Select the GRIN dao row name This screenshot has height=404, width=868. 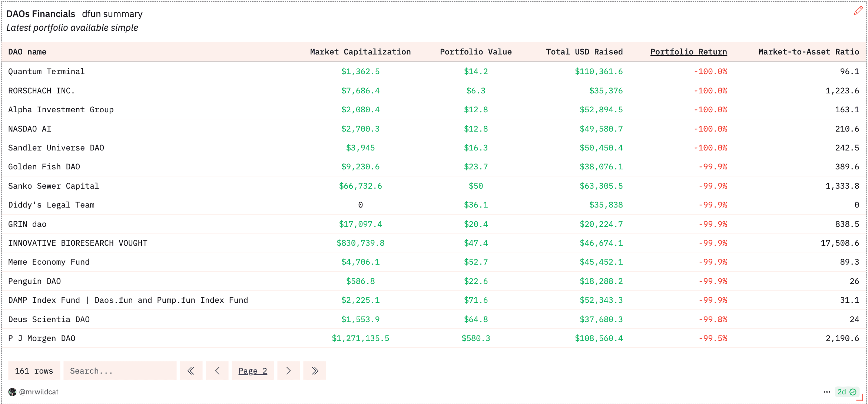(x=27, y=224)
